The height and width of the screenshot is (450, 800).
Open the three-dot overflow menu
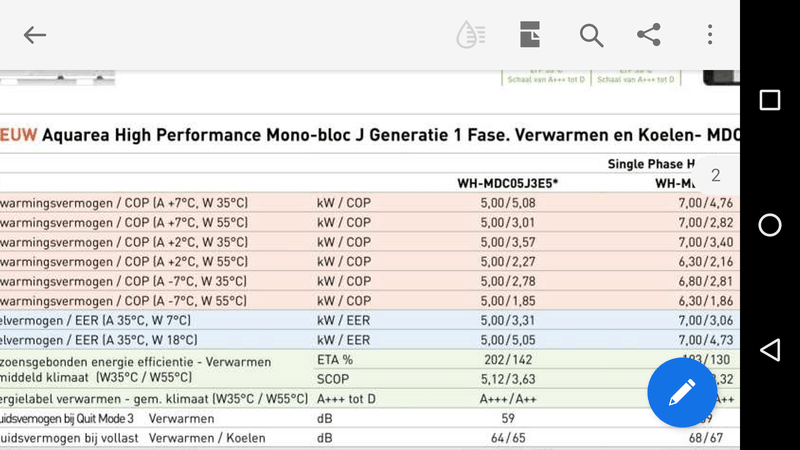[x=709, y=35]
